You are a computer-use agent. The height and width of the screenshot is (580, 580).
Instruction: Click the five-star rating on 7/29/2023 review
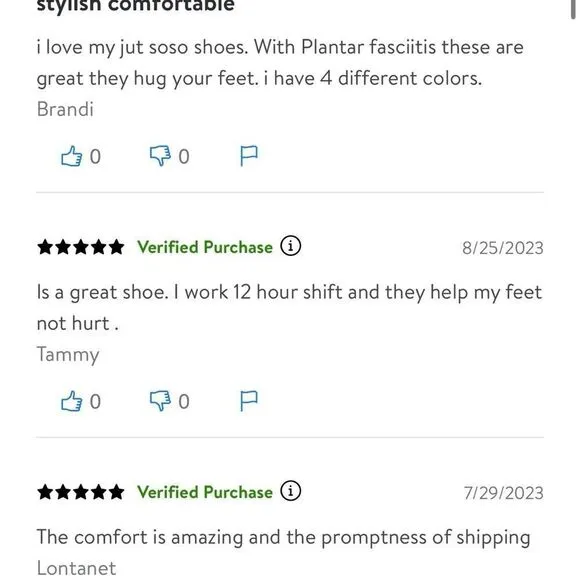(x=81, y=492)
